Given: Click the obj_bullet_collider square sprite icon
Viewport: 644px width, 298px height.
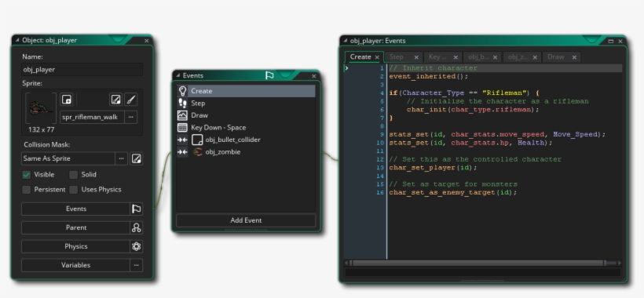Looking at the screenshot, I should point(198,140).
